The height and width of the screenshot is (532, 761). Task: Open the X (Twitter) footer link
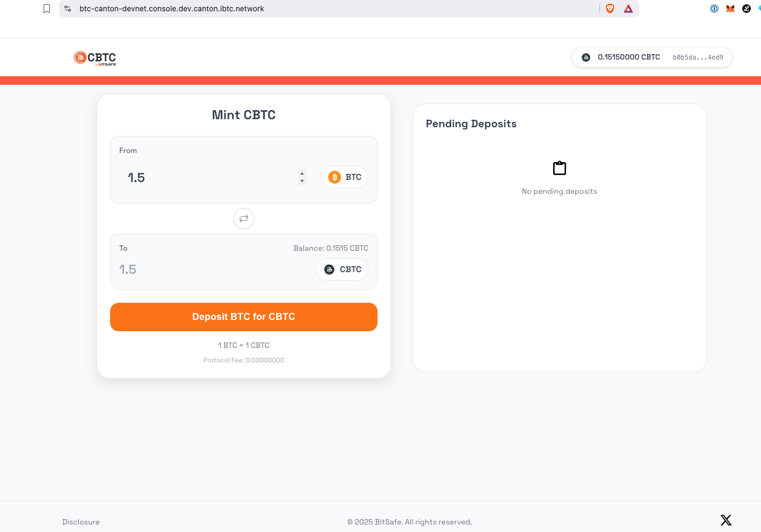click(x=726, y=520)
